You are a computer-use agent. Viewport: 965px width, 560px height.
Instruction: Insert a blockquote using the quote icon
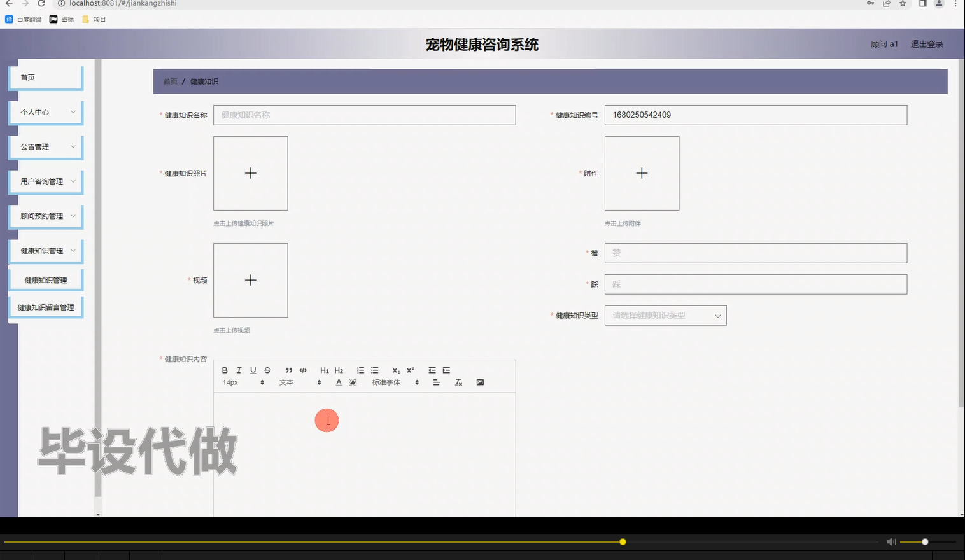pyautogui.click(x=288, y=370)
